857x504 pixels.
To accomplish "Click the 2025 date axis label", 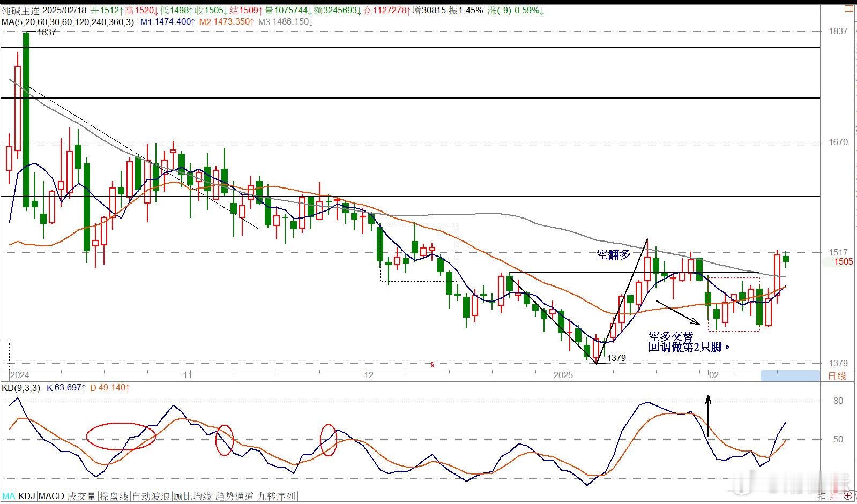I will click(563, 375).
